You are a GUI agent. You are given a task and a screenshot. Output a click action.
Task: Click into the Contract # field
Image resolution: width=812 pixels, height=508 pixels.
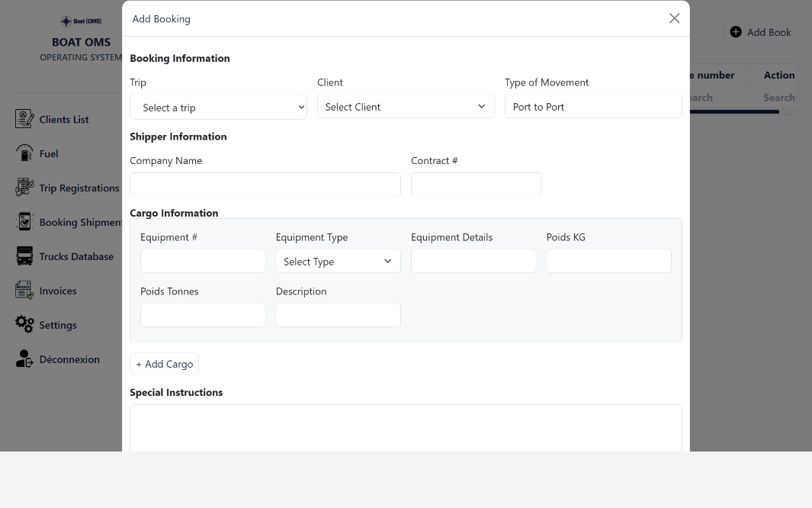(476, 185)
